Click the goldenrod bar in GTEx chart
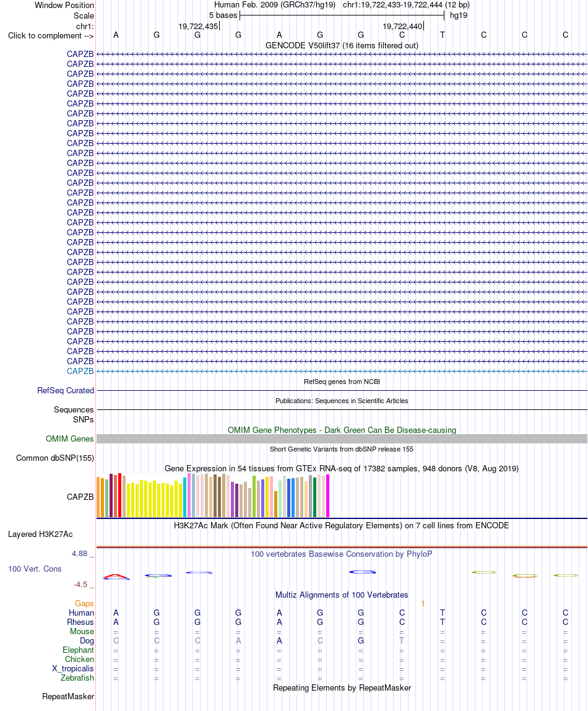Image resolution: width=588 pixels, height=711 pixels. click(x=275, y=504)
